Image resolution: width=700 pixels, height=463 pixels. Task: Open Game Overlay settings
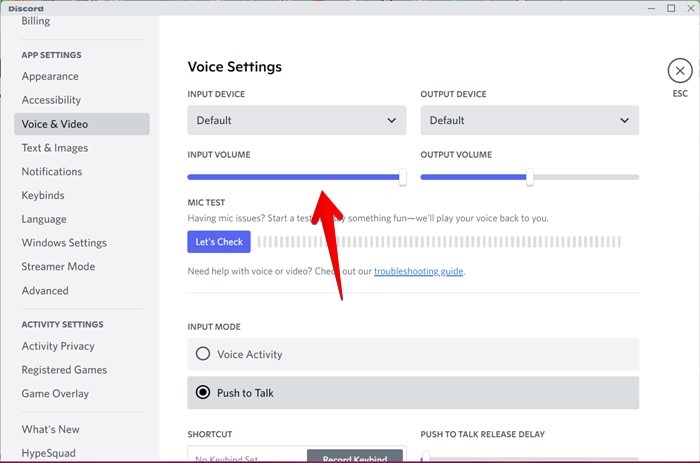point(55,393)
